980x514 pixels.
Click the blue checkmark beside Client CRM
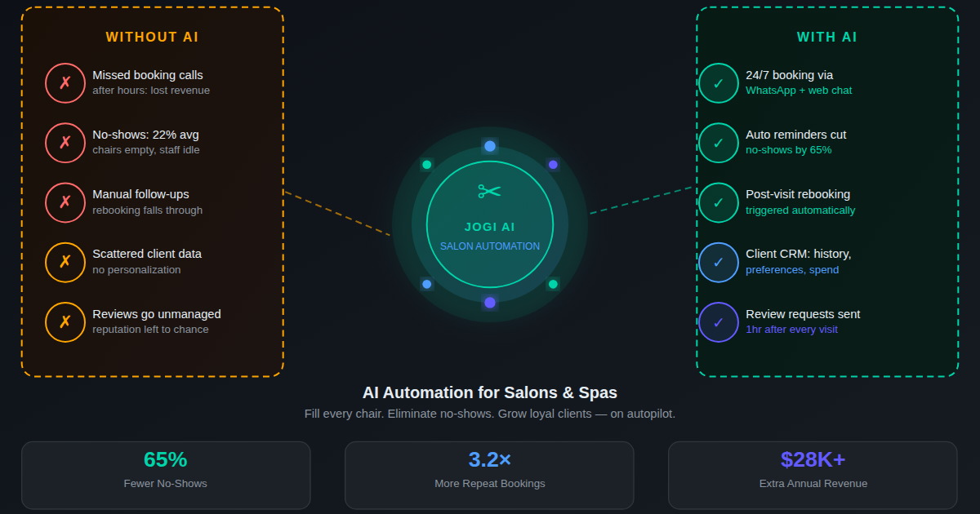719,263
